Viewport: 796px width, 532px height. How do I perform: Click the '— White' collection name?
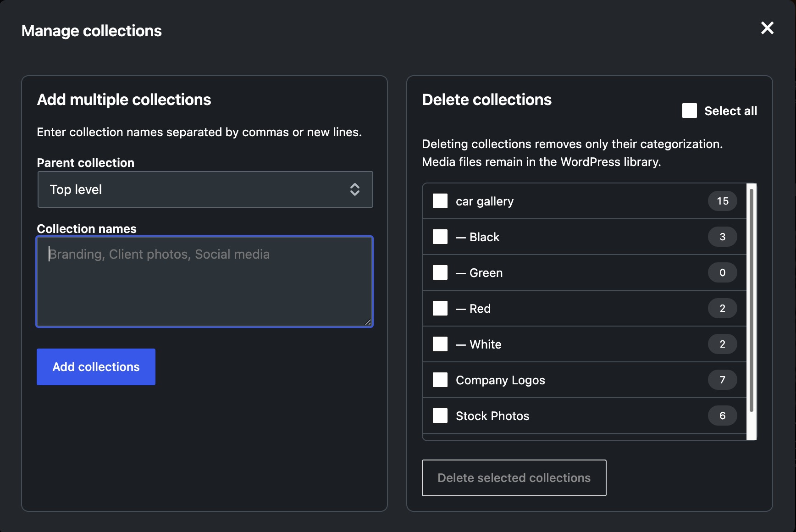pos(479,344)
